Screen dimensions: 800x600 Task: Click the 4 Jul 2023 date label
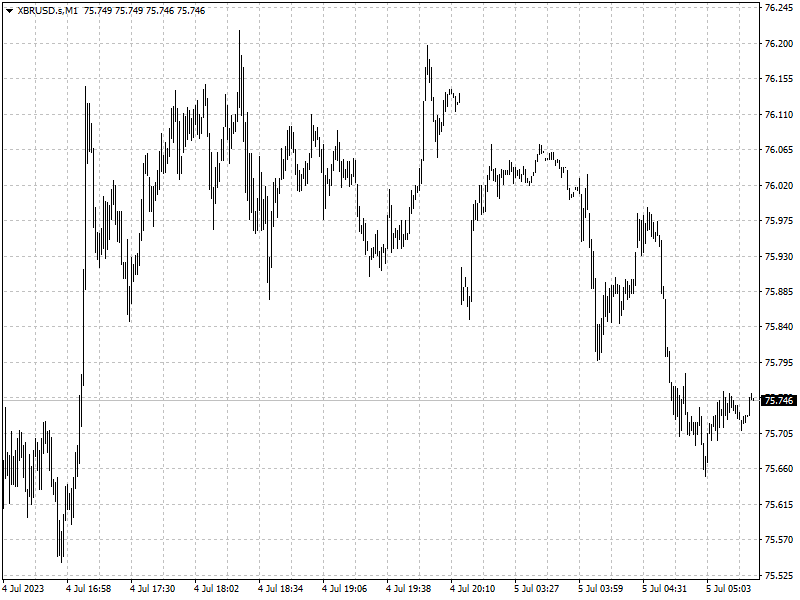23,589
